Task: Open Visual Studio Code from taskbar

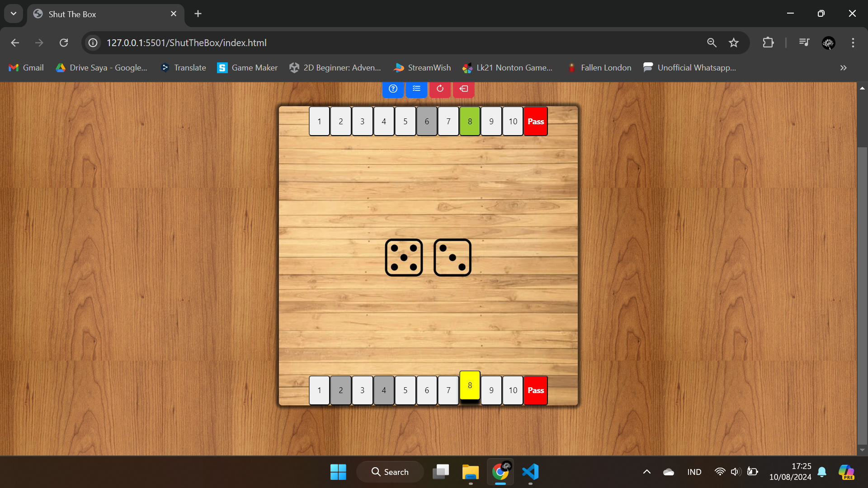Action: (x=530, y=472)
